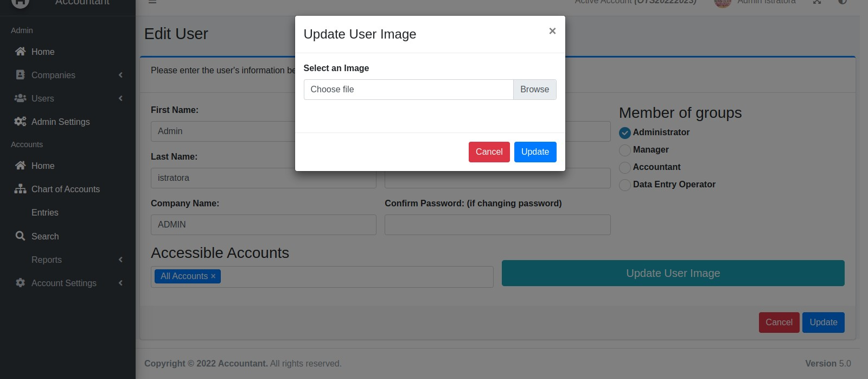The width and height of the screenshot is (868, 379).
Task: Expand the Account Settings submenu chevron
Action: tap(120, 283)
